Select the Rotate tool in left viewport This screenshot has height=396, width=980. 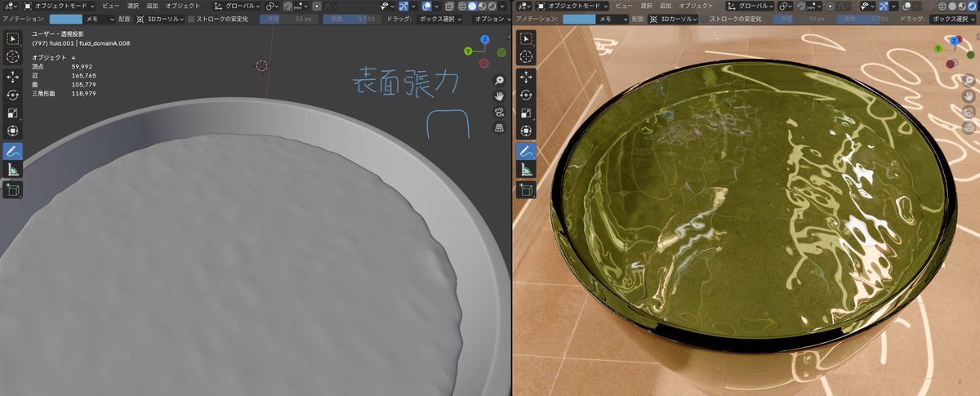pyautogui.click(x=13, y=95)
